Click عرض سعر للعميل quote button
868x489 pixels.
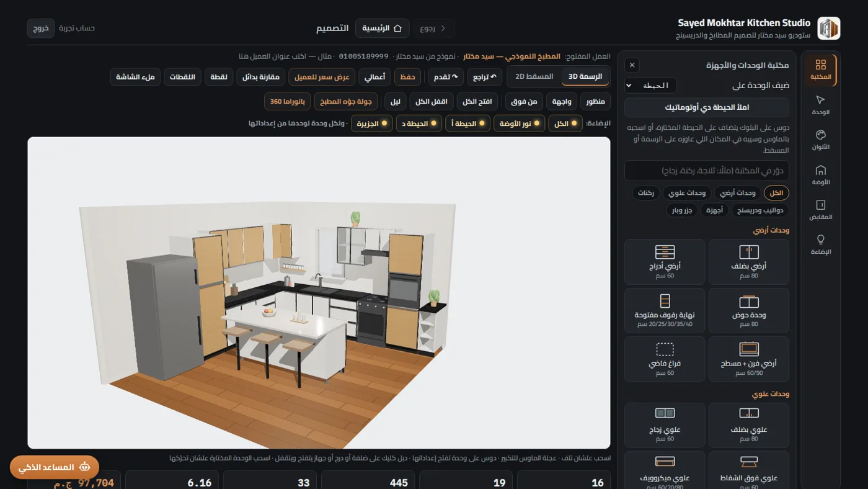click(x=322, y=78)
